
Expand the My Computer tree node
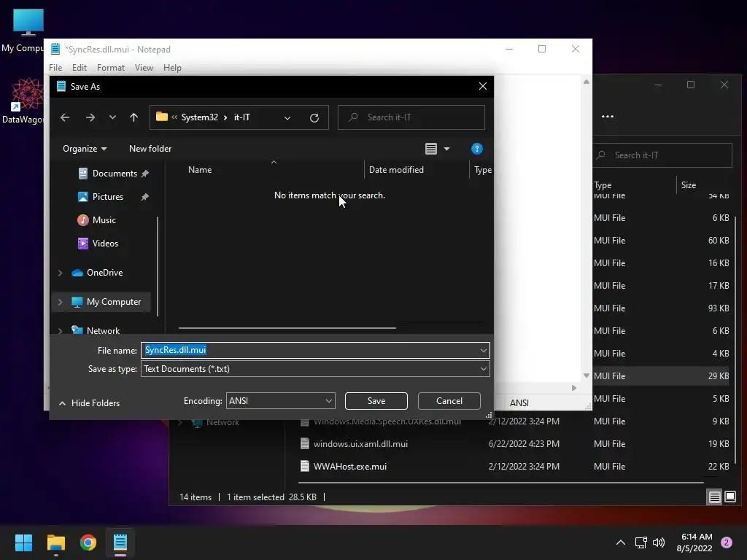[61, 302]
